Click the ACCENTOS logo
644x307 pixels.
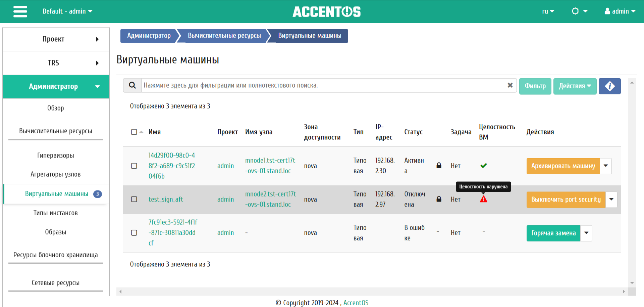click(x=326, y=12)
